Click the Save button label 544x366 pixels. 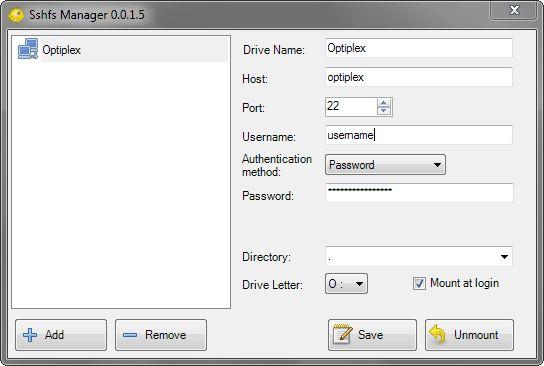(x=371, y=335)
